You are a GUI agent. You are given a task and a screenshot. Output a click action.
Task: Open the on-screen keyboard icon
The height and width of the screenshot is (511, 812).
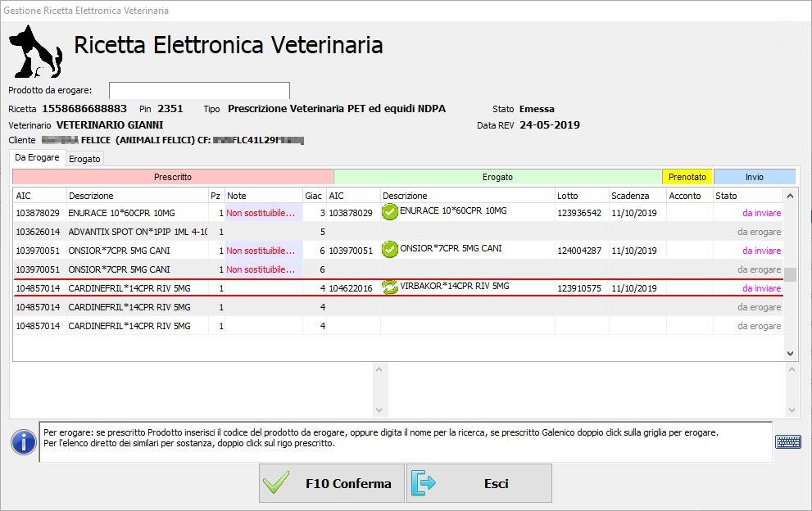click(x=787, y=442)
